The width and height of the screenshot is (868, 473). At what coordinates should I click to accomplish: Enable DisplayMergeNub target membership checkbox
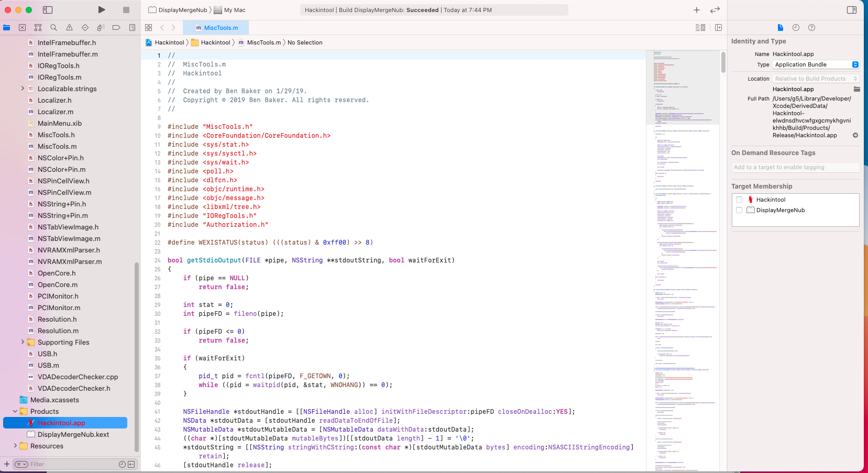tap(739, 210)
